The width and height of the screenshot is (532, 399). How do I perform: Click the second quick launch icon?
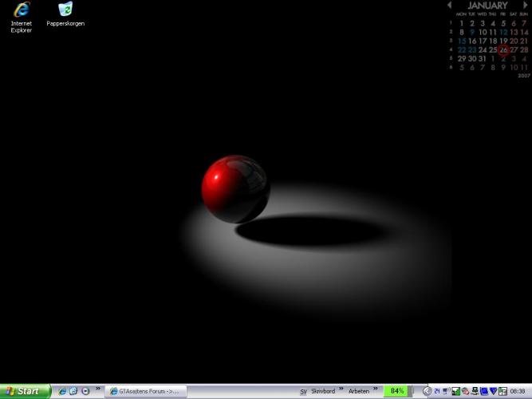tap(73, 391)
